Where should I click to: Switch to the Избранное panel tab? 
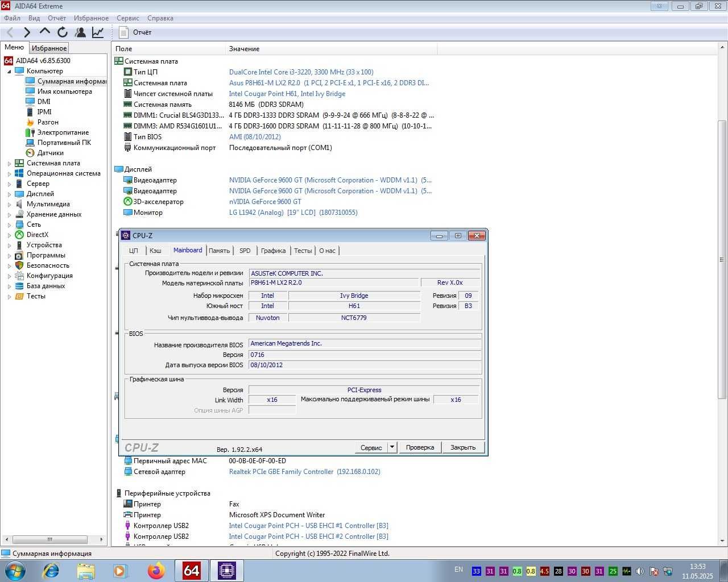[49, 48]
